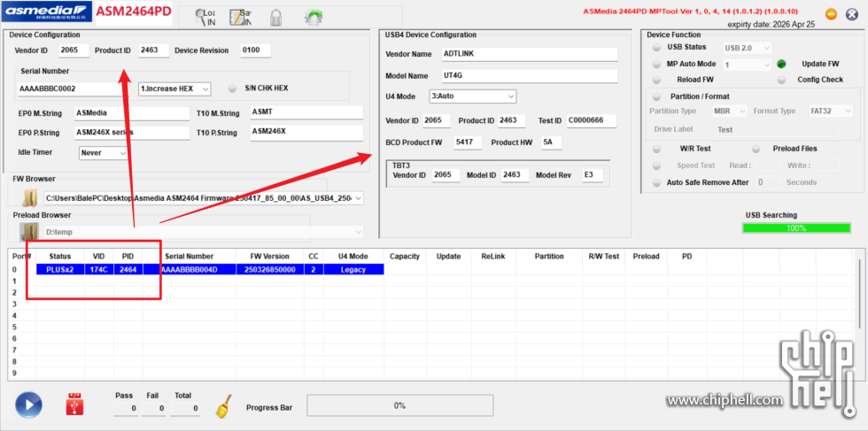Open the 1.Increase HEX dropdown
The image size is (868, 431).
(174, 89)
